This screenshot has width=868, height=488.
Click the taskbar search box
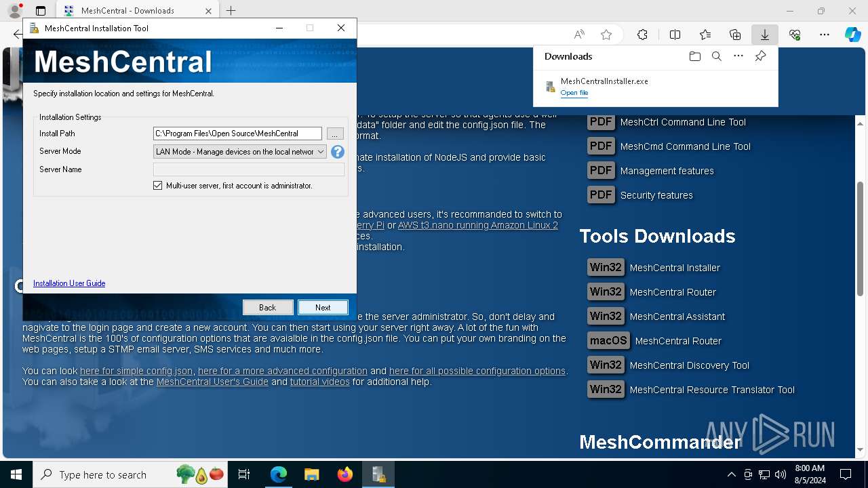[x=131, y=474]
